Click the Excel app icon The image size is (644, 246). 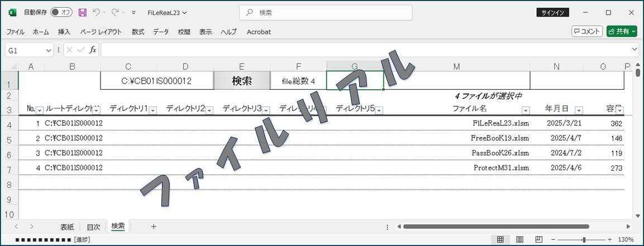click(12, 13)
